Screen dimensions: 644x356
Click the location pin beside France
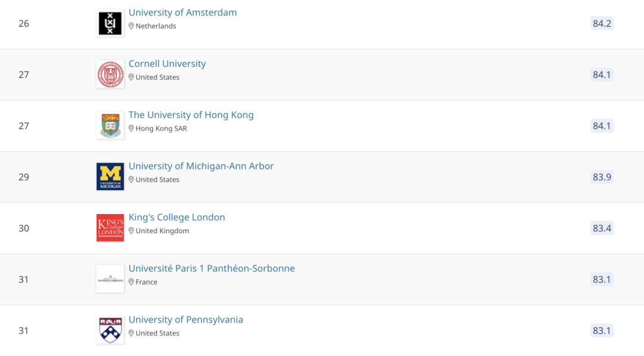pos(132,282)
